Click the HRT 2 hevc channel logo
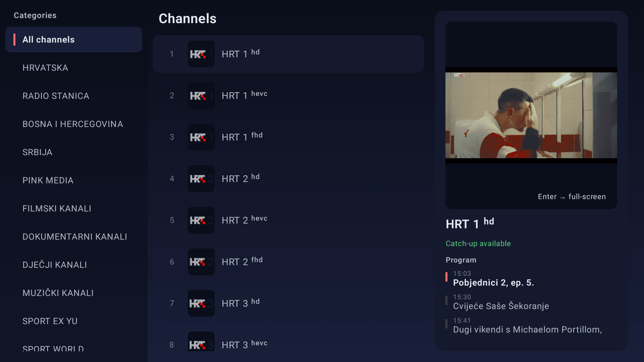644x362 pixels. pos(201,220)
